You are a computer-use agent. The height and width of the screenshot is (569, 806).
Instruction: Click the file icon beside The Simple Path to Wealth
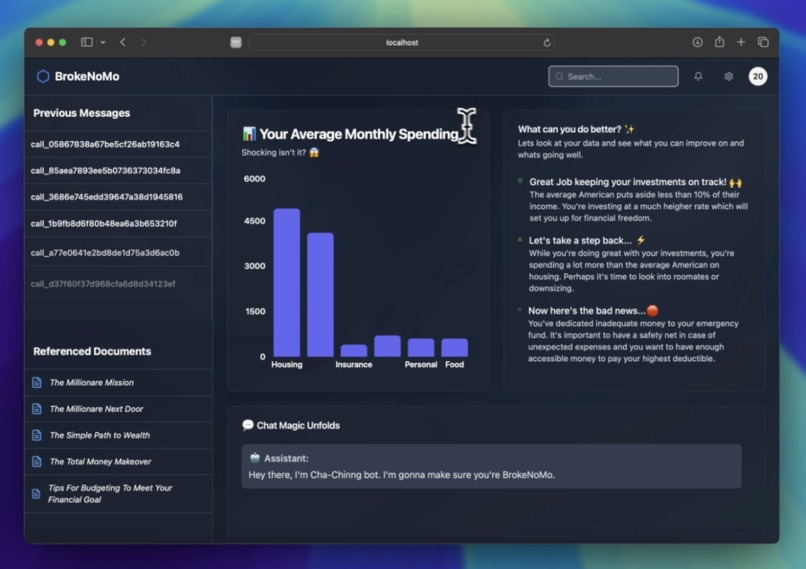(36, 435)
